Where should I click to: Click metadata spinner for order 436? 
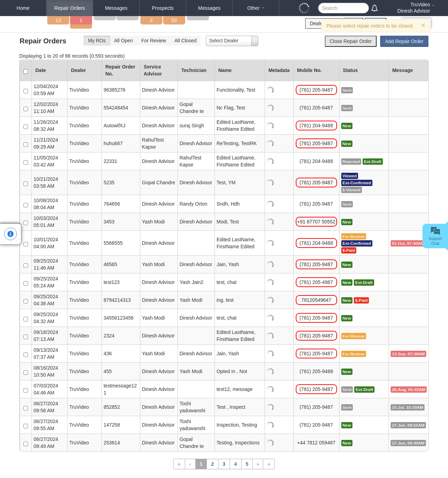(270, 354)
